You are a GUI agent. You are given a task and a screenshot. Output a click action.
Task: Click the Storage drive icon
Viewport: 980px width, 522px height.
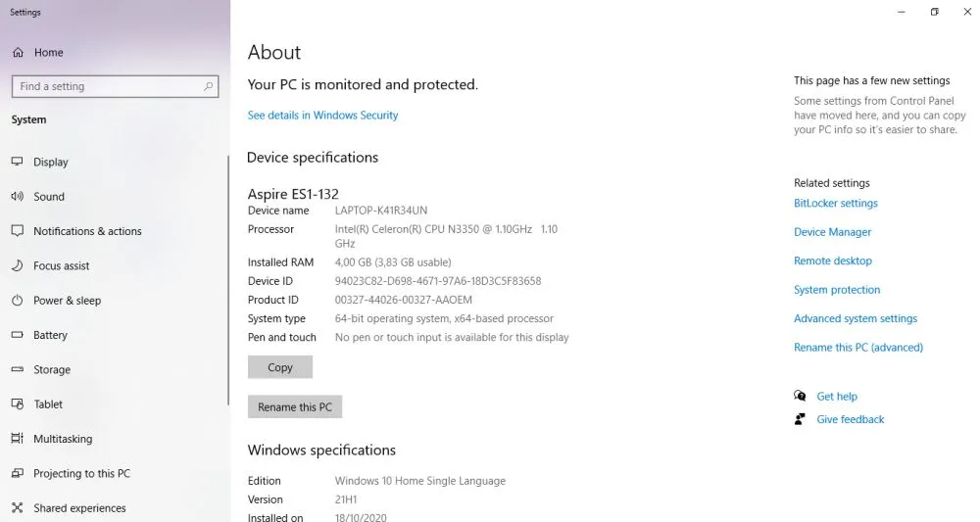point(17,370)
